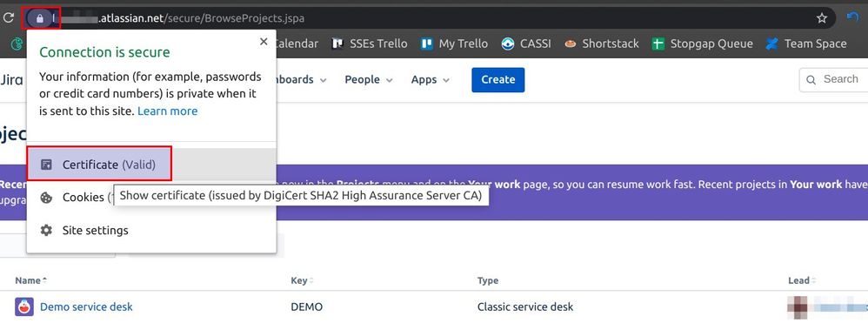Open My Trello bookmark

454,44
